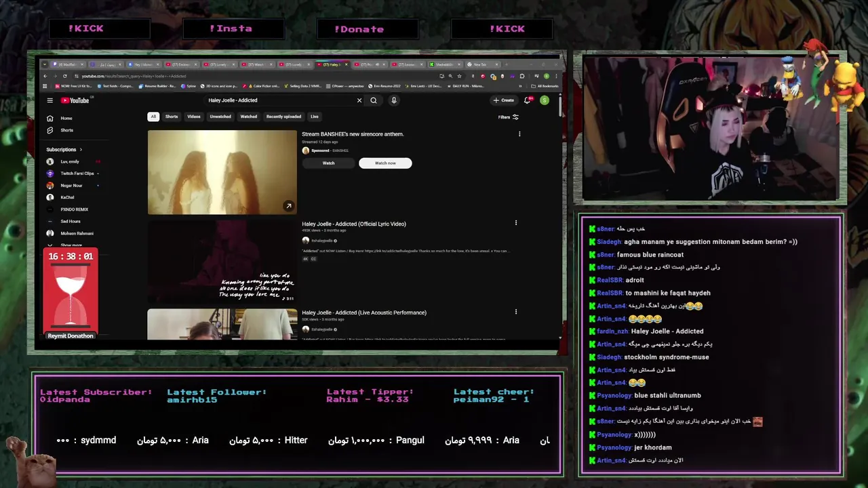The width and height of the screenshot is (868, 488).
Task: Select the Videos filter chip
Action: 194,117
